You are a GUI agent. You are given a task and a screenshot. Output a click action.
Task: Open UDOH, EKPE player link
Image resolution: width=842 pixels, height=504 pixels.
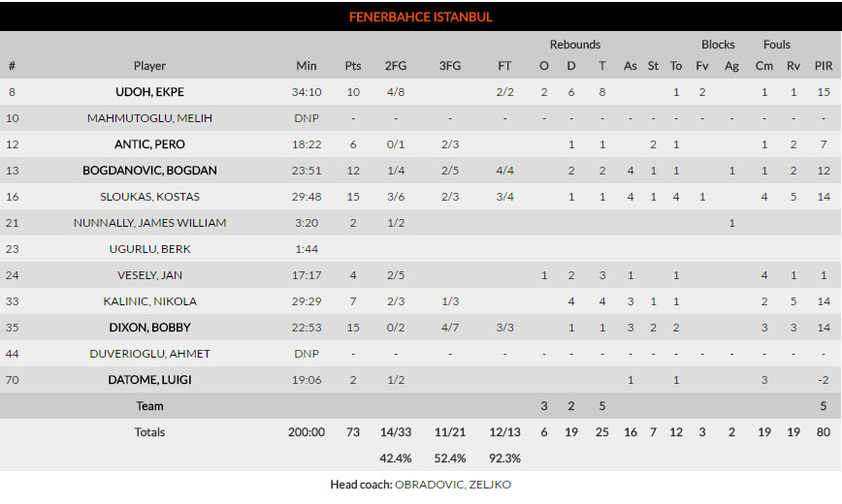click(x=149, y=92)
